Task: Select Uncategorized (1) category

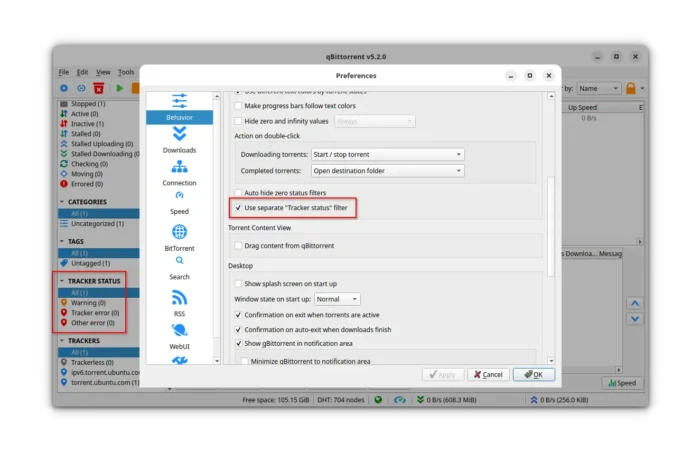Action: click(x=92, y=224)
